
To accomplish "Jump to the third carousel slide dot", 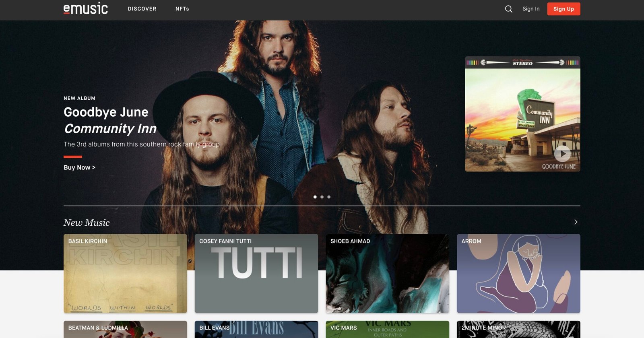I will 329,197.
